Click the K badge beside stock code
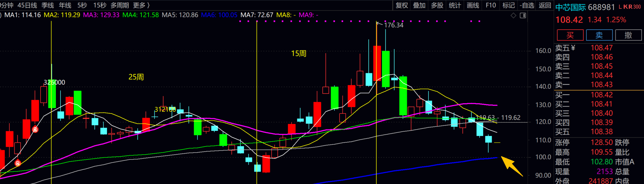 click(x=625, y=7)
